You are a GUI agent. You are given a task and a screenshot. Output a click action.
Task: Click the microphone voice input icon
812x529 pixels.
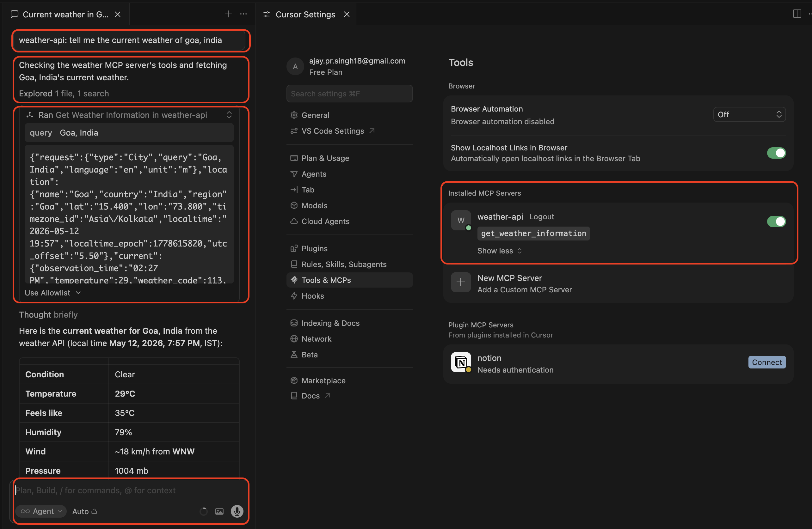click(237, 511)
